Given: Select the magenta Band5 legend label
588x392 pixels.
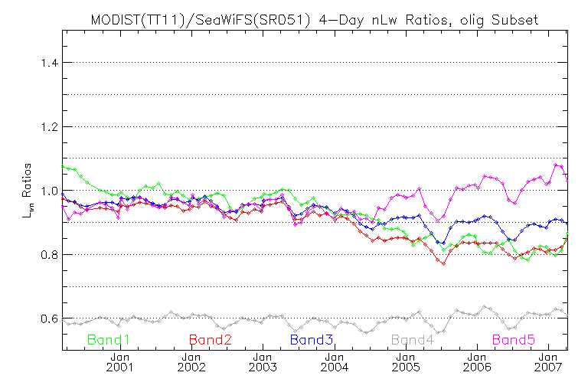Looking at the screenshot, I should pyautogui.click(x=514, y=340).
